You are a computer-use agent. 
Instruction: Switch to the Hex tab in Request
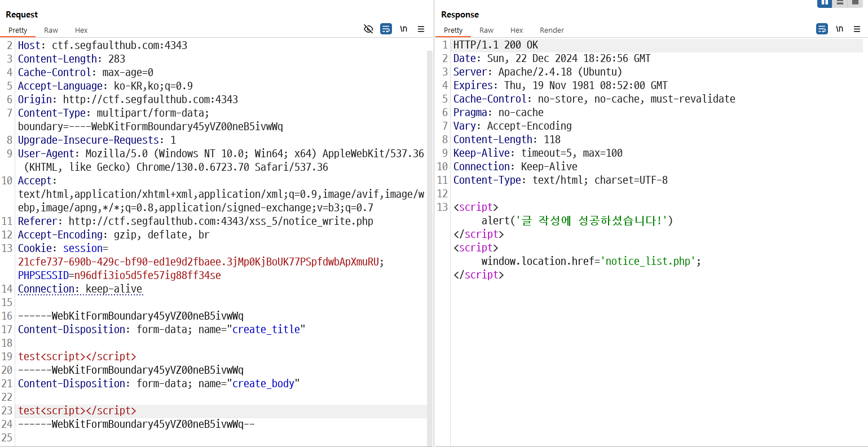click(81, 30)
